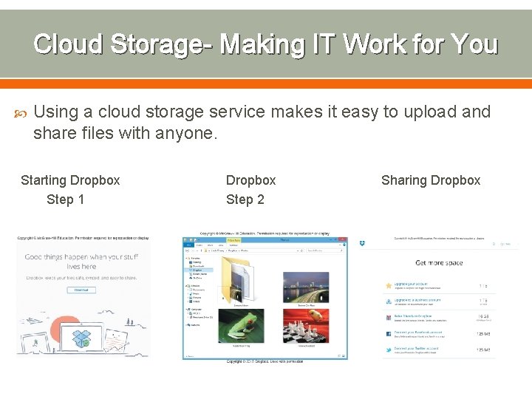532x399 pixels.
Task: Select the green tree frog photo thumbnail
Action: pyautogui.click(x=241, y=326)
